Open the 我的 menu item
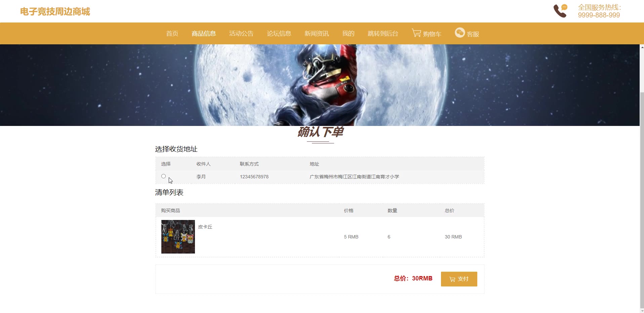 click(x=348, y=34)
